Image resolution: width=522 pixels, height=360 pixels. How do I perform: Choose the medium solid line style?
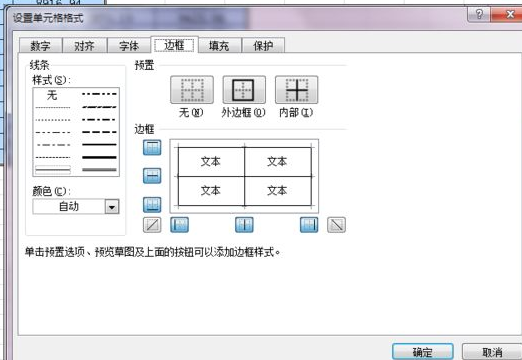pos(99,145)
